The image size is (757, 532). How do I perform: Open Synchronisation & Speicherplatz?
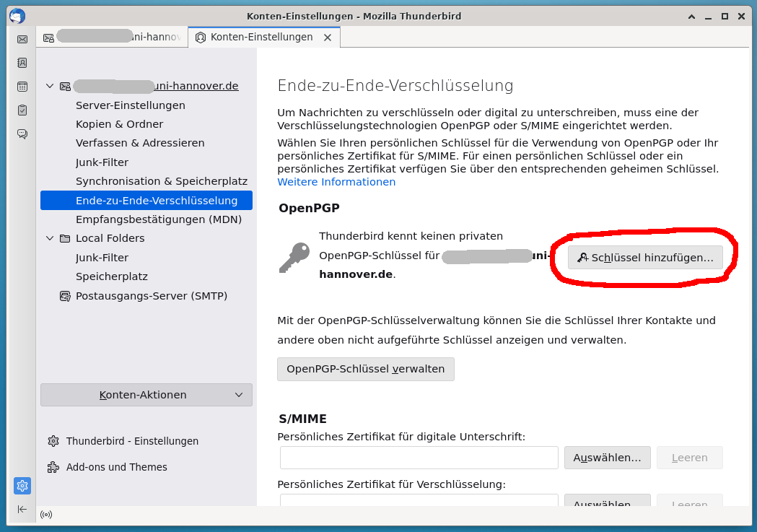(x=161, y=181)
